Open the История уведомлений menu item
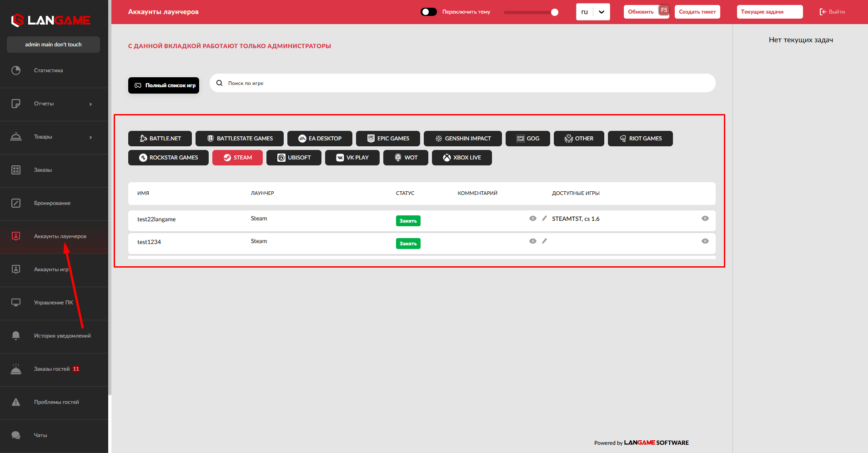Screen dimensions: 868x453 (54, 336)
